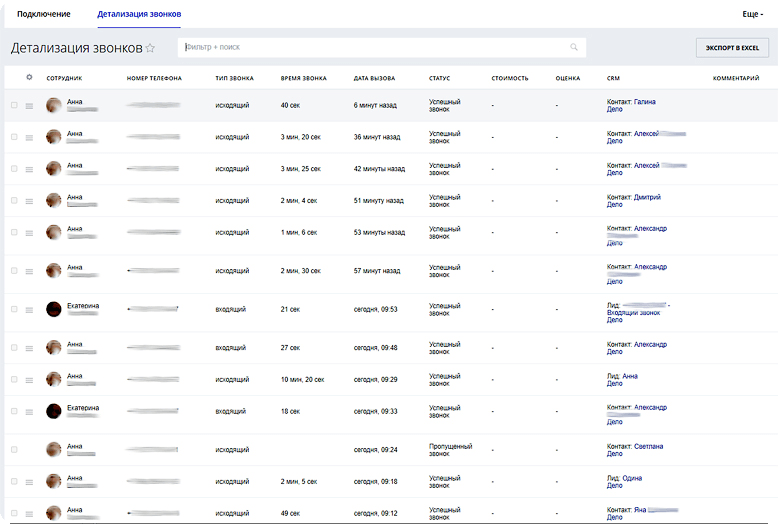Viewport: 778px width, 524px height.
Task: Switch to the Подключение tab
Action: pyautogui.click(x=44, y=15)
